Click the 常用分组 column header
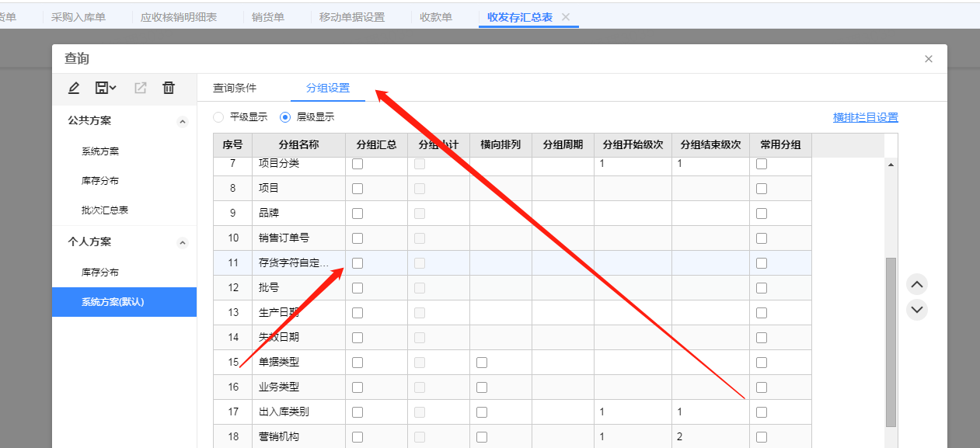Image resolution: width=980 pixels, height=448 pixels. point(781,144)
